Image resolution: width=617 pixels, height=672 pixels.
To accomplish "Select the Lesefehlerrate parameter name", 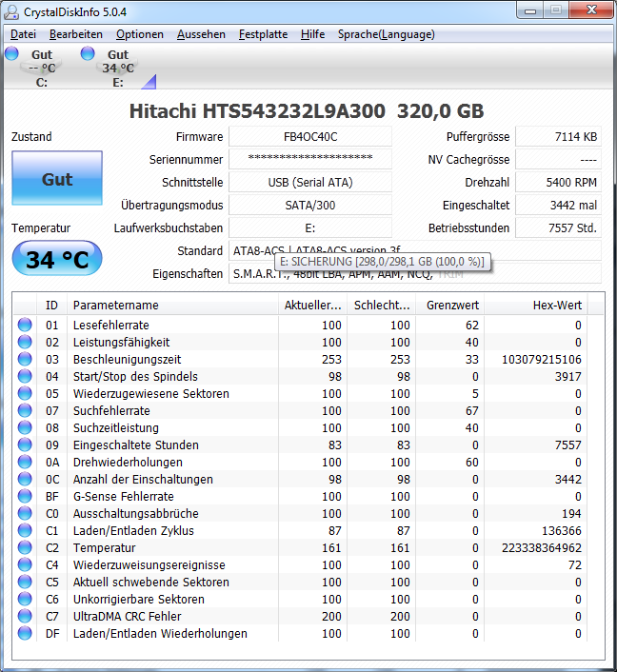I will (x=111, y=325).
